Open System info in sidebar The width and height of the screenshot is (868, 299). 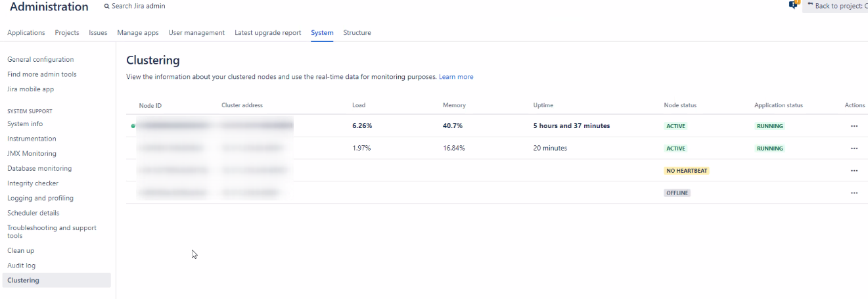coord(25,124)
